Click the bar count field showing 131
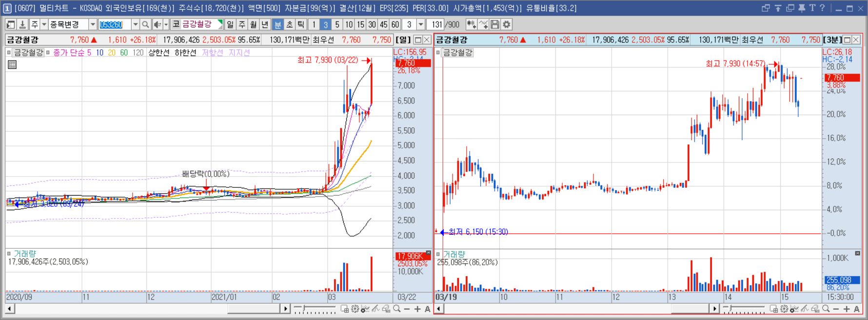Screen dimensions: 868x320 [x=436, y=24]
